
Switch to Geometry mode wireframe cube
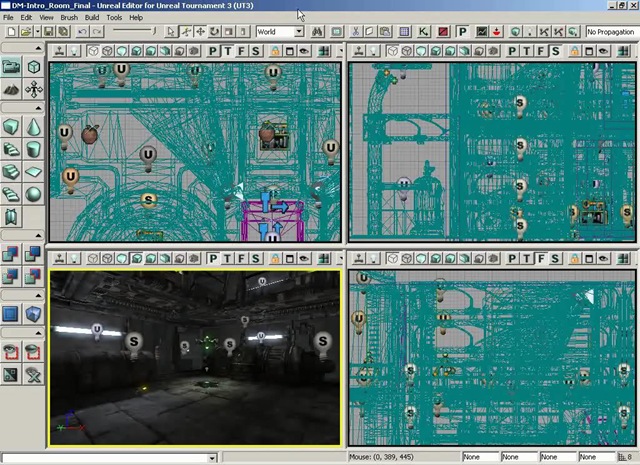pos(34,67)
